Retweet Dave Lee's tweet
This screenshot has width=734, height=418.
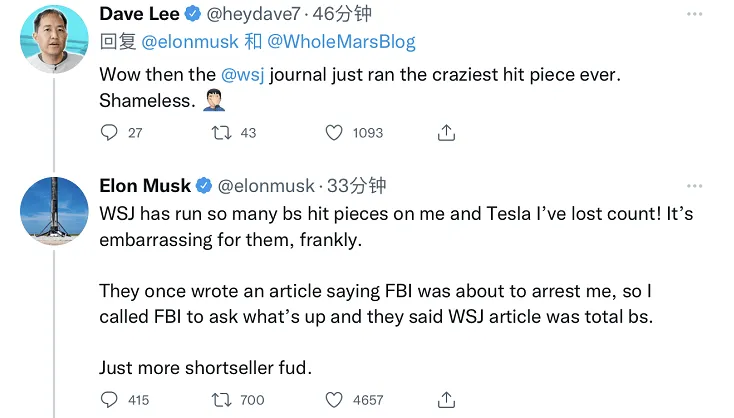pyautogui.click(x=222, y=132)
